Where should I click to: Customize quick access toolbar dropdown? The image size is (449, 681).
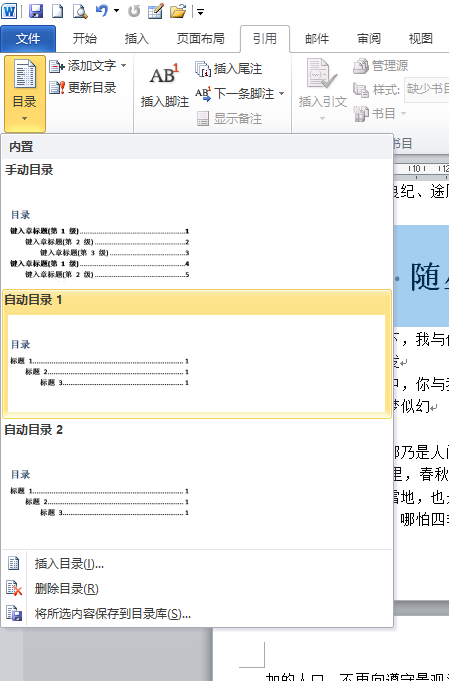point(200,12)
